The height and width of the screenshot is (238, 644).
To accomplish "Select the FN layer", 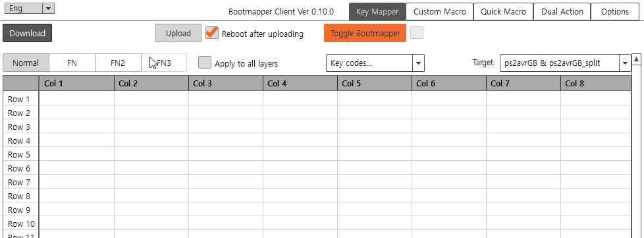I will (x=72, y=63).
